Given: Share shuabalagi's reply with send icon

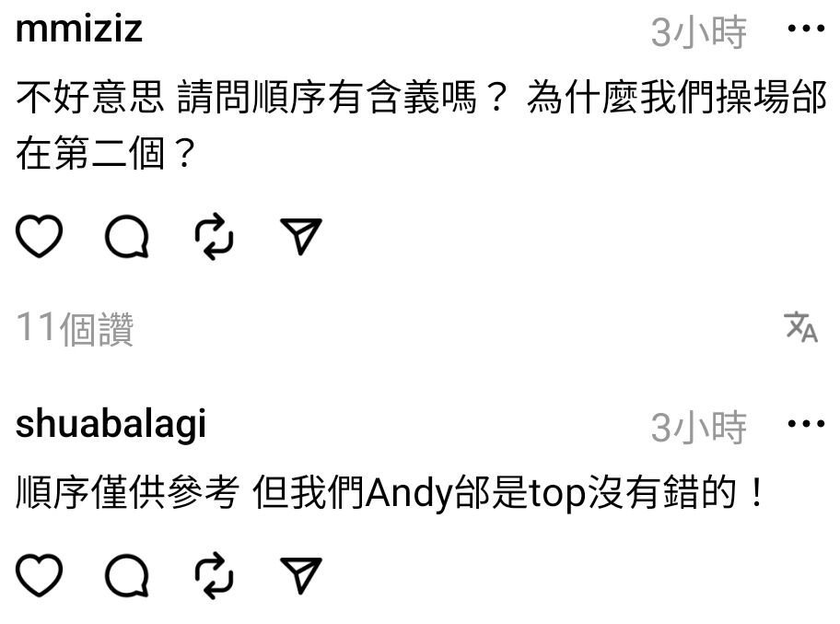Looking at the screenshot, I should tap(301, 575).
